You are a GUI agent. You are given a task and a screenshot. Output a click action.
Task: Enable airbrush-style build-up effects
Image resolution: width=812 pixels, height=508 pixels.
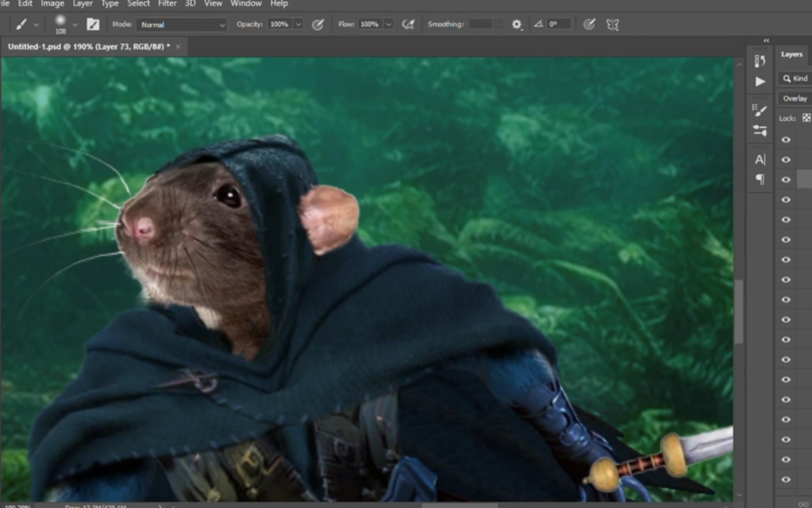(408, 24)
